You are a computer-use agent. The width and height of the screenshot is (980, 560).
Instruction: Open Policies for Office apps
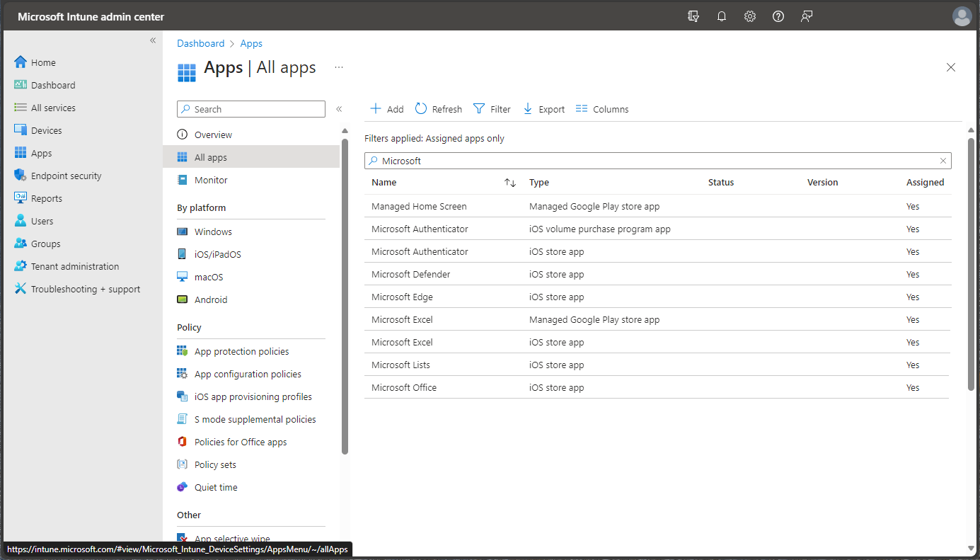(x=241, y=441)
